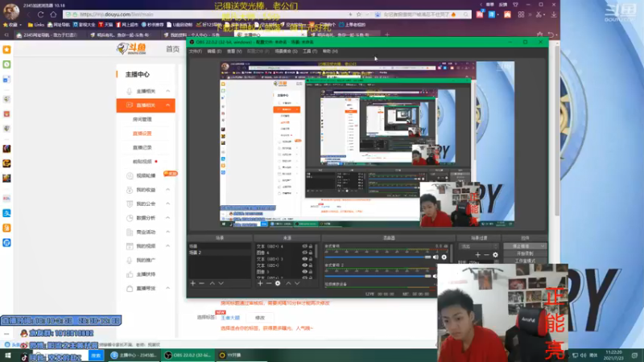Expand the 商业活动 sidebar section
This screenshot has width=644, height=362.
tap(168, 232)
